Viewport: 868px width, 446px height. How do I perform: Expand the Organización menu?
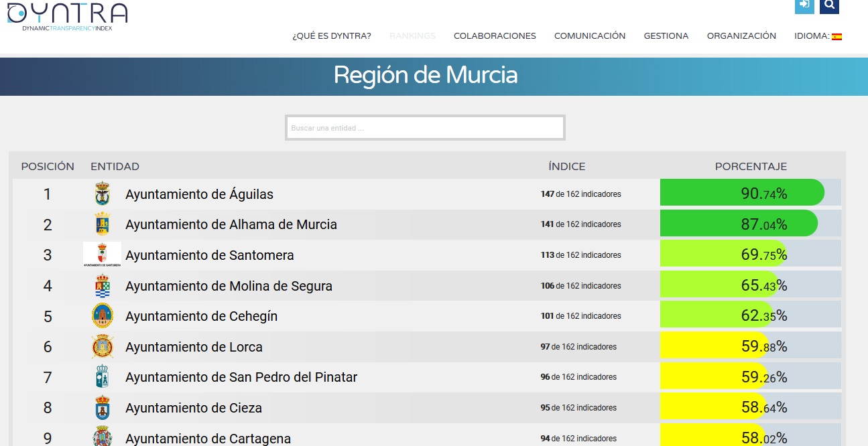coord(741,36)
